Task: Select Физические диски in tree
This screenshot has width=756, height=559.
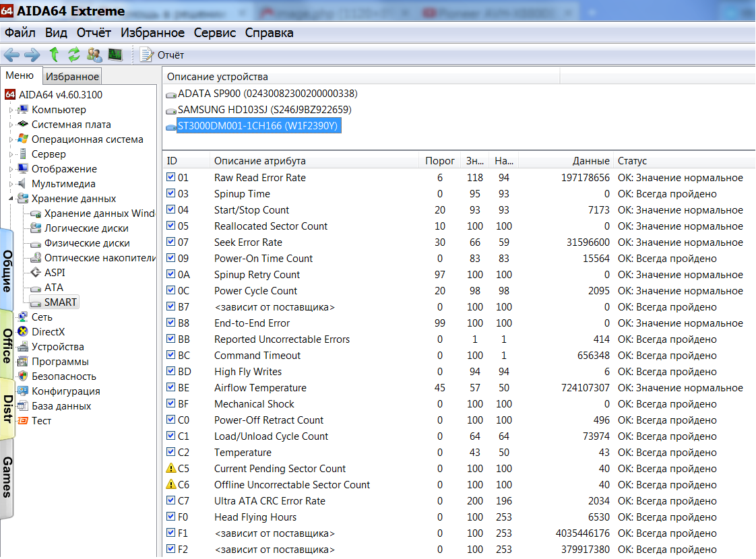Action: 87,243
